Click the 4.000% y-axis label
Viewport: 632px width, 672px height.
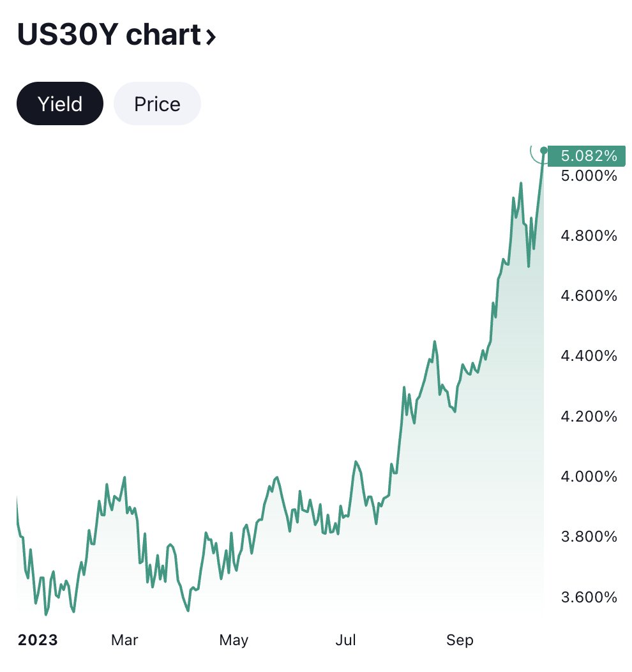(589, 477)
